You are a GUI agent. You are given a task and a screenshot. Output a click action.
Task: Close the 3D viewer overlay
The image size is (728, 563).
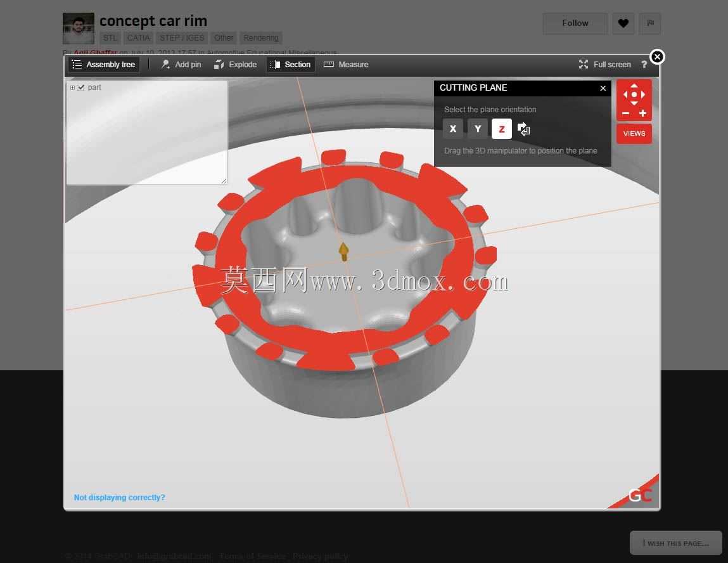(x=657, y=56)
